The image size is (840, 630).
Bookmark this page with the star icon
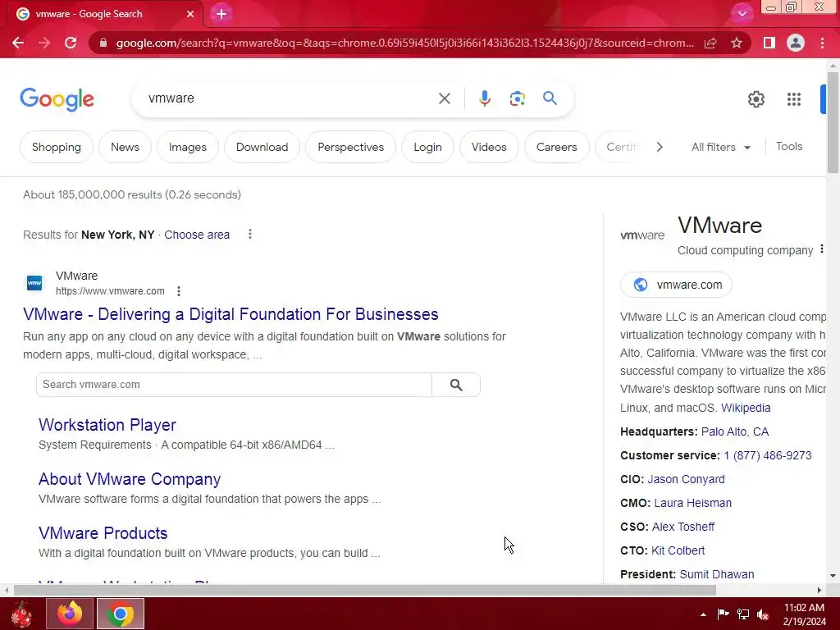point(737,43)
